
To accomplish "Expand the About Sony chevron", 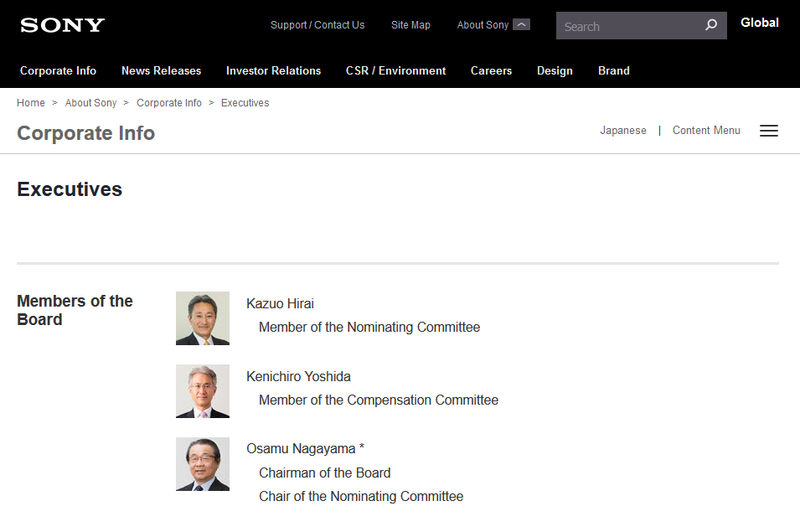I will (521, 24).
